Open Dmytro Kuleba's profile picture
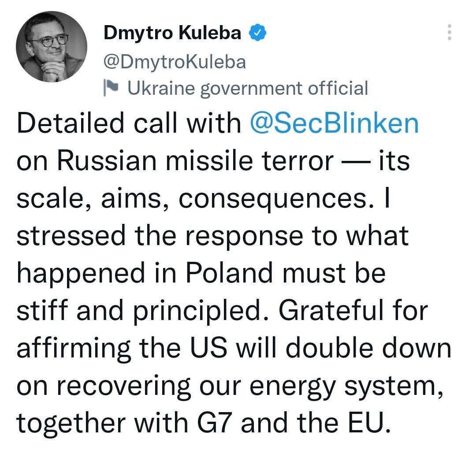 click(x=52, y=46)
